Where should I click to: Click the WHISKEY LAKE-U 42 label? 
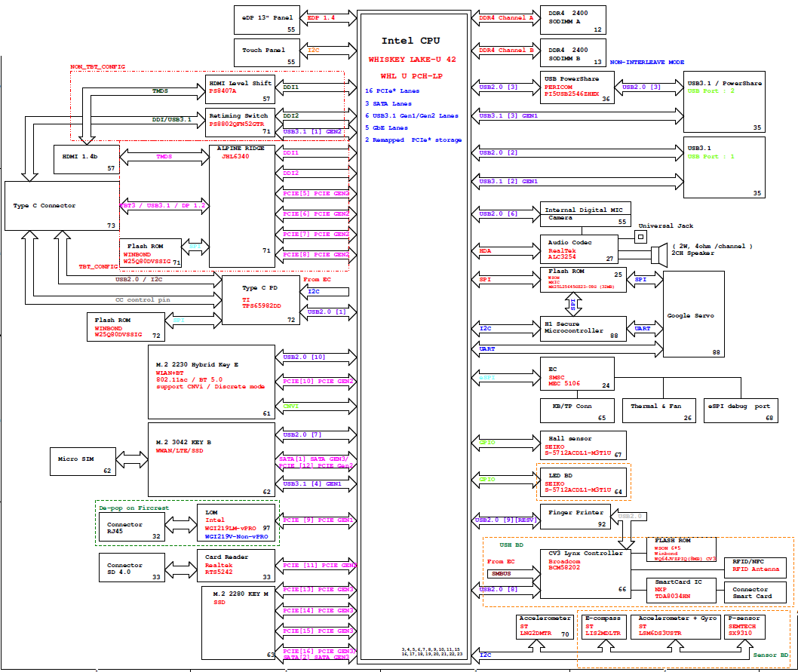(413, 60)
